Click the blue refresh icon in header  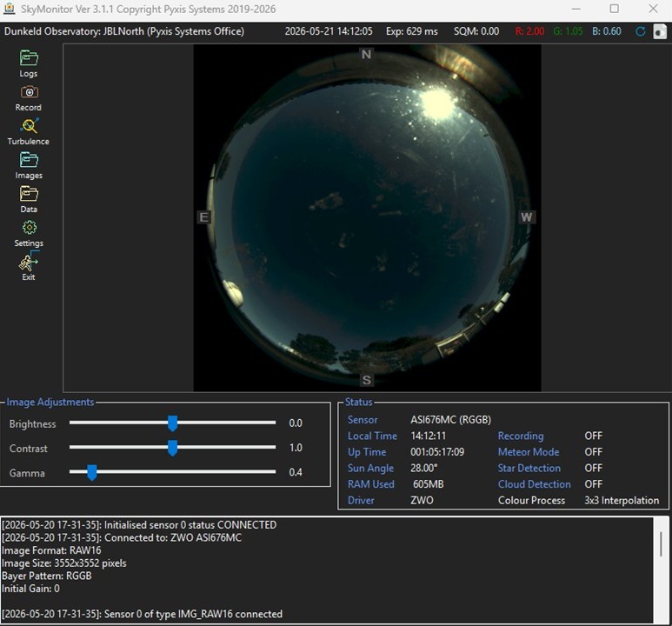point(641,31)
